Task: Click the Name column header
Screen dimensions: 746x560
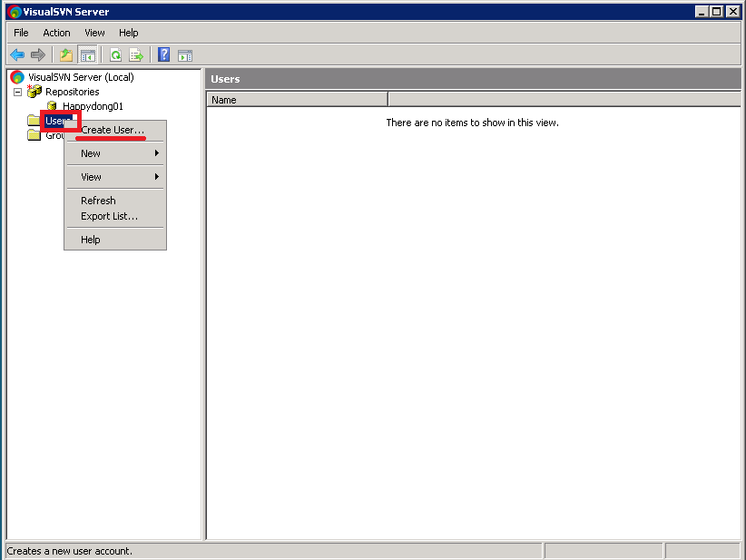Action: pyautogui.click(x=297, y=100)
